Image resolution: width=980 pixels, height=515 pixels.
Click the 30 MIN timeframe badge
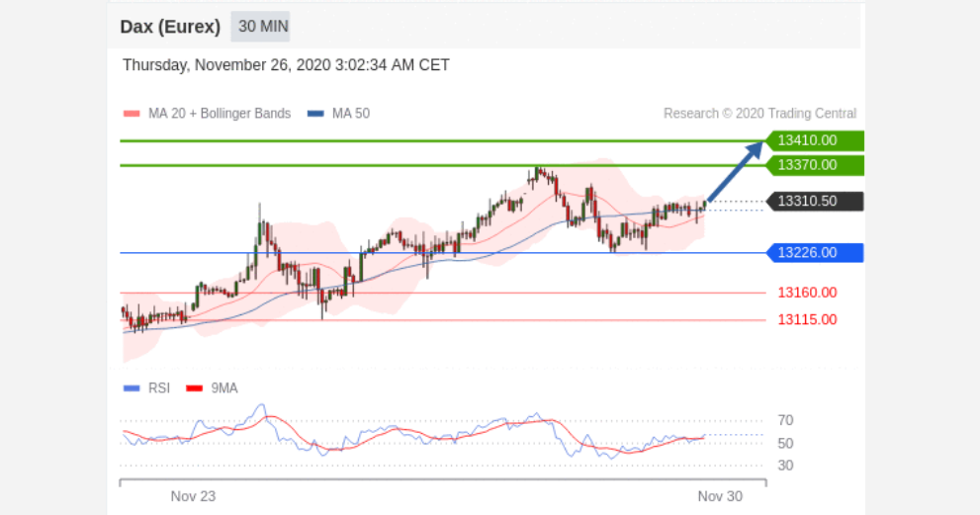click(260, 27)
